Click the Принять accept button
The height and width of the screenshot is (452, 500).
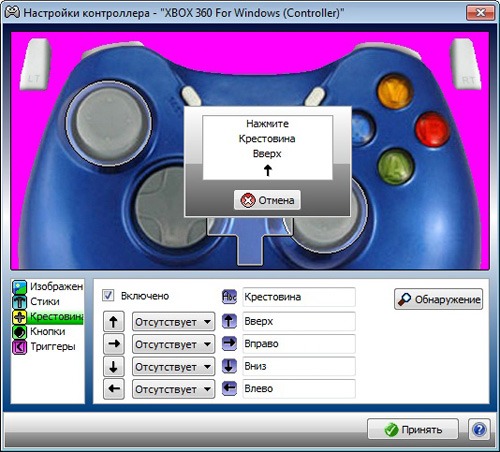(413, 429)
